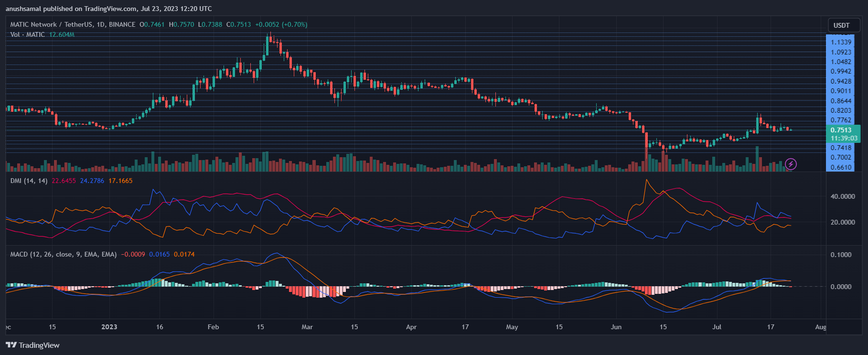Viewport: 868px width, 355px height.
Task: Click the Feb label on time axis
Action: [213, 327]
